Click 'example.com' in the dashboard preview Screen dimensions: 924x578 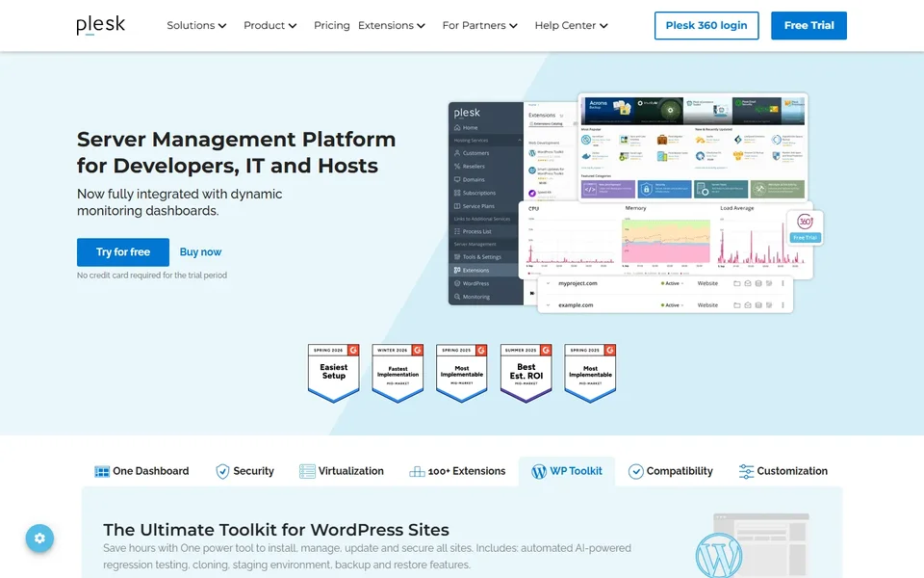pyautogui.click(x=576, y=305)
